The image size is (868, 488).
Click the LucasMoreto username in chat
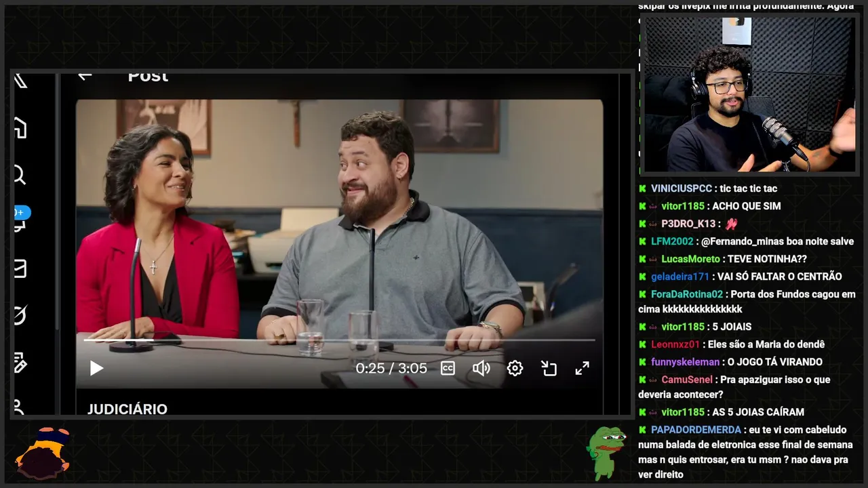click(690, 259)
